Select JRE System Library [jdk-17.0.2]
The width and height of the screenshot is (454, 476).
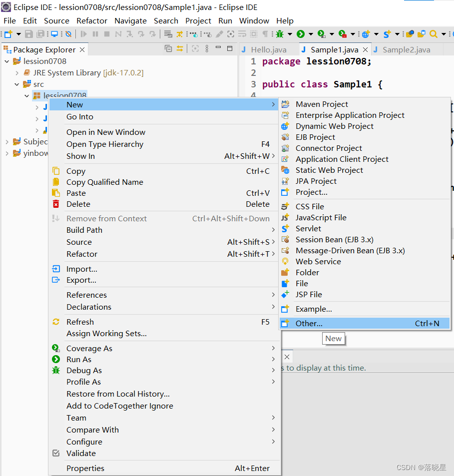pyautogui.click(x=88, y=73)
